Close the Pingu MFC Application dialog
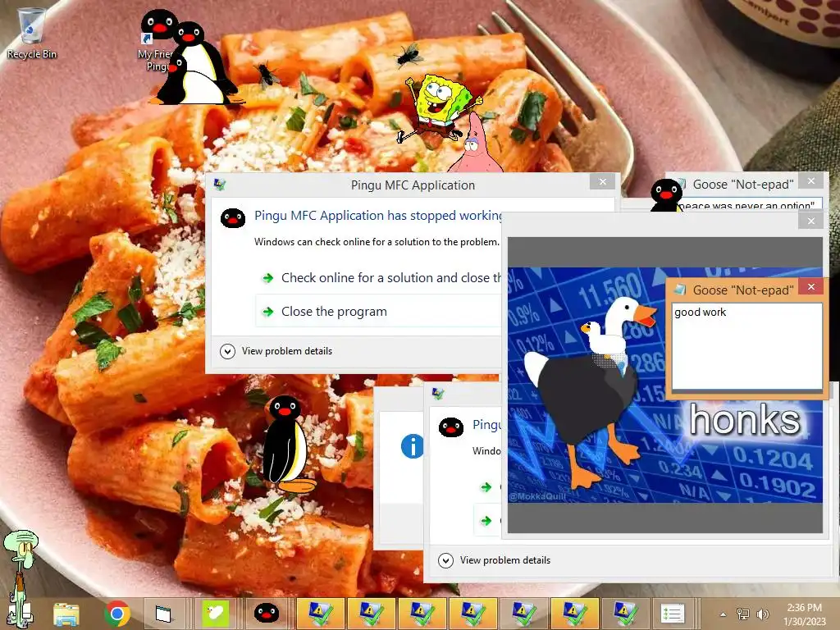Viewport: 840px width, 630px height. click(x=603, y=181)
